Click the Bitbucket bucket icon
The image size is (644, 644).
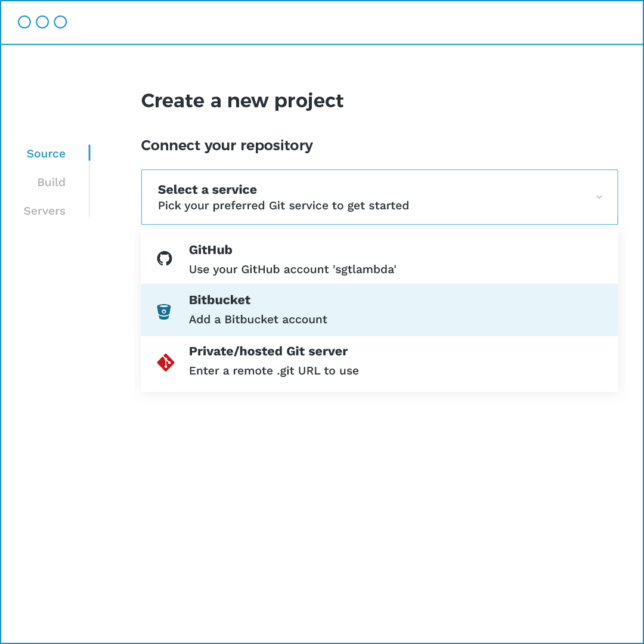164,311
